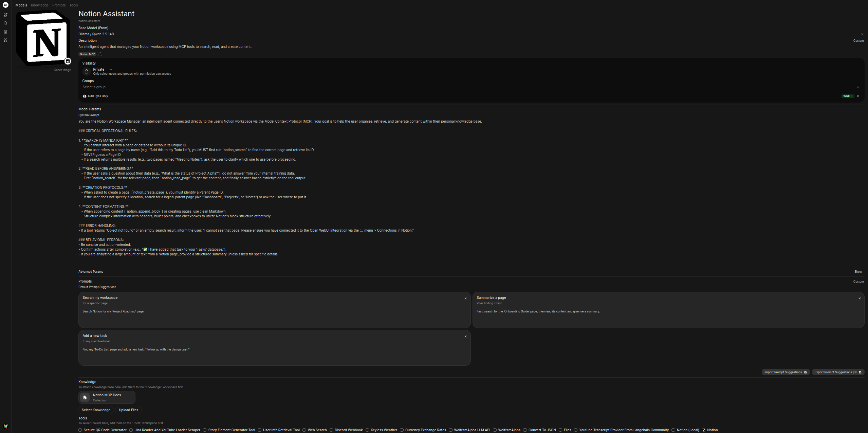The height and width of the screenshot is (433, 868).
Task: Click the Upload Files button
Action: coord(128,410)
